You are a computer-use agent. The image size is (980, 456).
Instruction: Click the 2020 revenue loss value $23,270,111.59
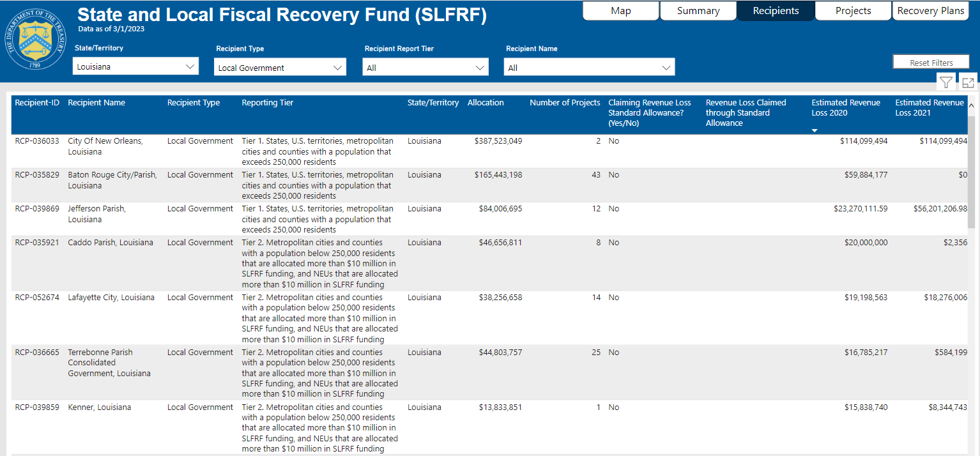click(861, 208)
